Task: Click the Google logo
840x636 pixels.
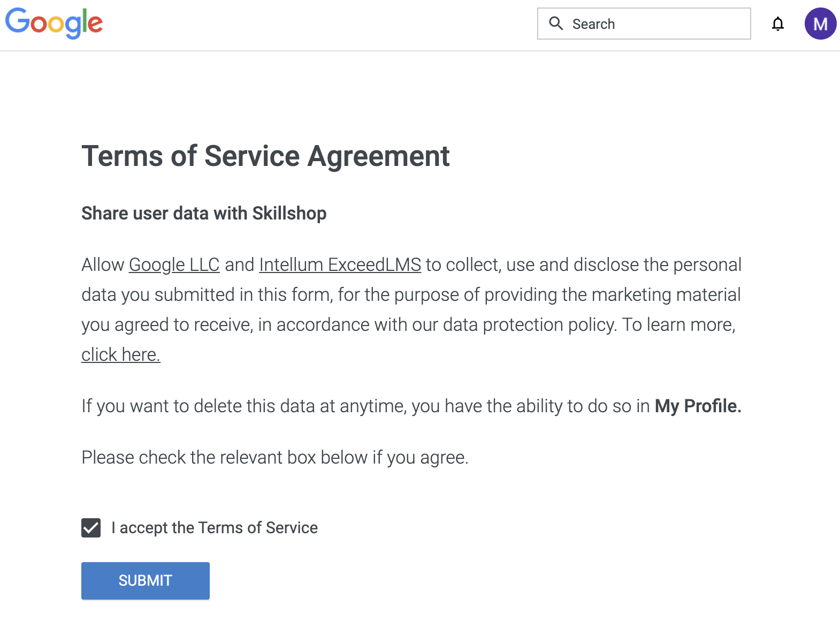Action: coord(54,23)
